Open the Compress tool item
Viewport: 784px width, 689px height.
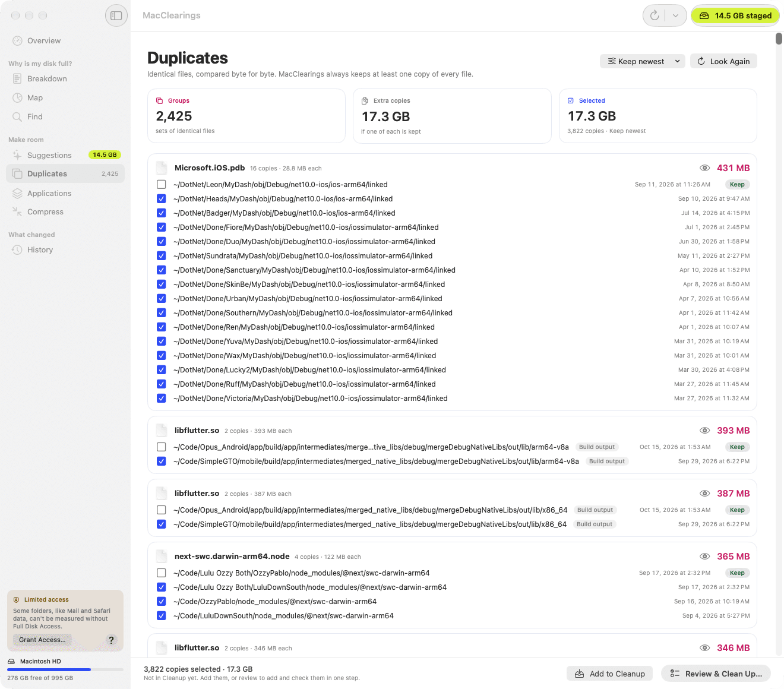click(x=65, y=212)
